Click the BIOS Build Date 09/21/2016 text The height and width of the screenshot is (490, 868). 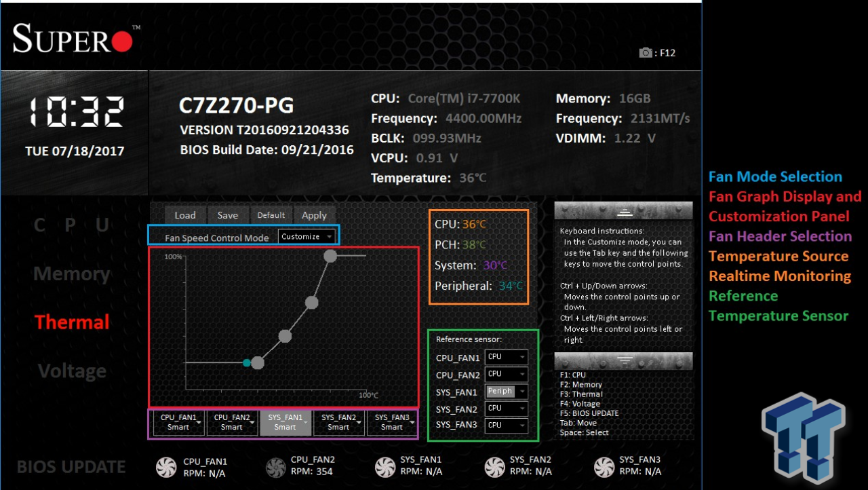(267, 150)
